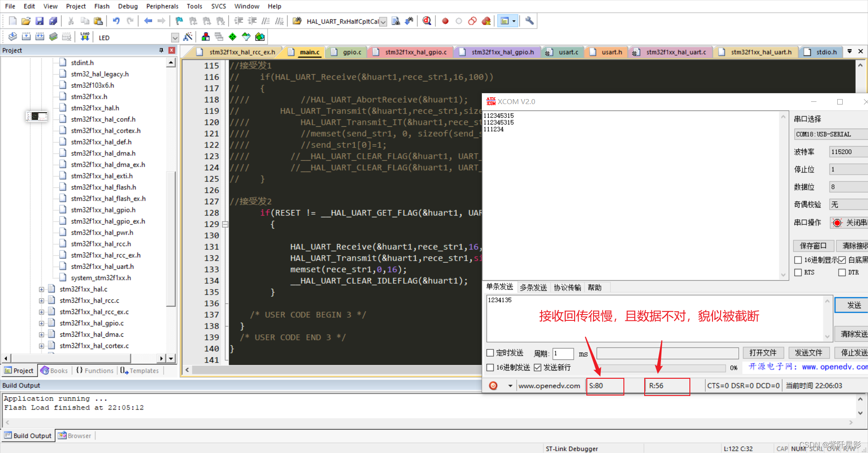The image size is (868, 453).
Task: Collapse the code fold at line 129
Action: click(x=225, y=224)
